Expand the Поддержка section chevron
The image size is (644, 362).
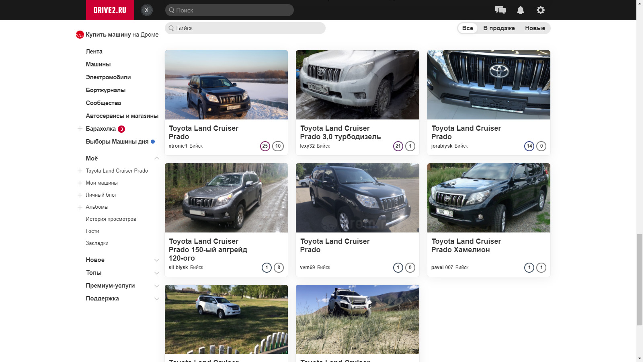(157, 299)
